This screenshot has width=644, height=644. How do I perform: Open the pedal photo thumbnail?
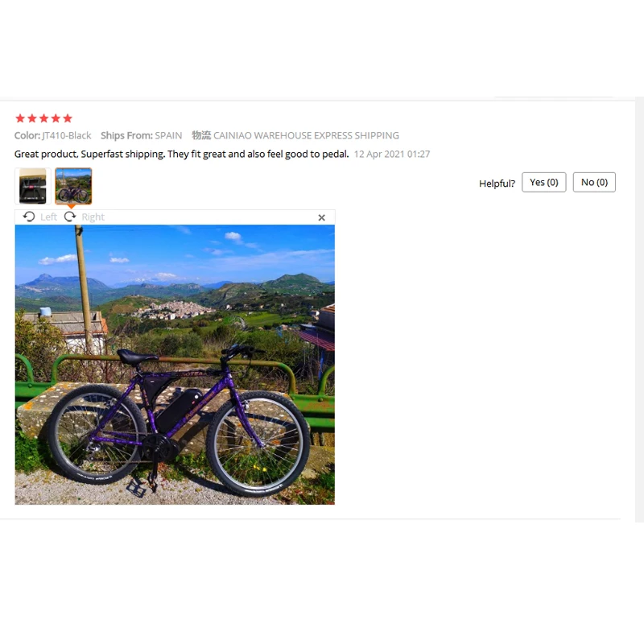point(33,186)
